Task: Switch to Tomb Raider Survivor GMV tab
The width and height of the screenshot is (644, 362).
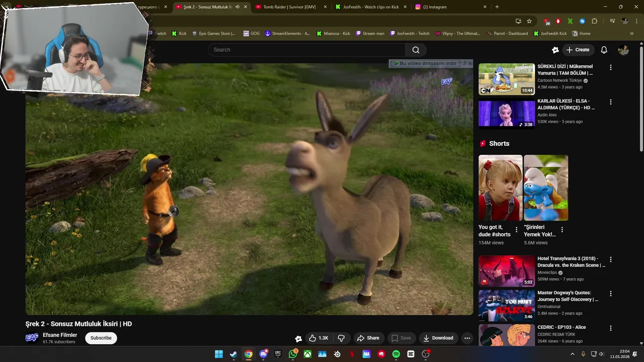Action: point(290,7)
